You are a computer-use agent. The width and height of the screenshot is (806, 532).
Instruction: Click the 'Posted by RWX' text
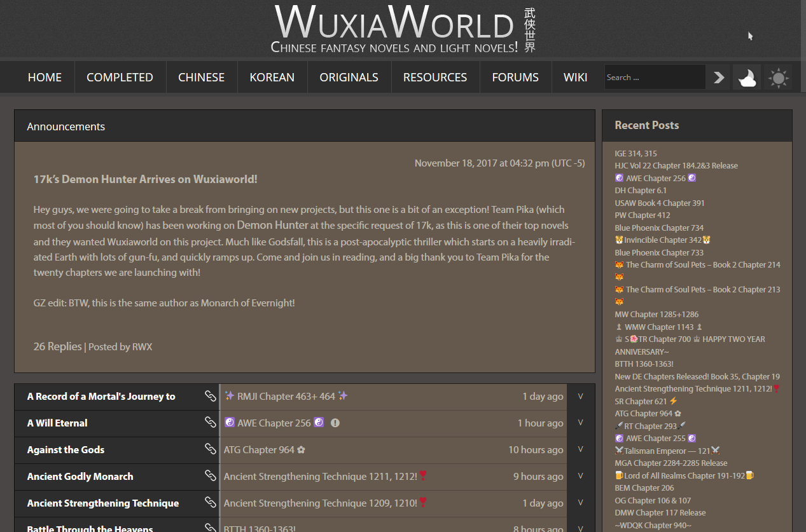[x=120, y=347]
